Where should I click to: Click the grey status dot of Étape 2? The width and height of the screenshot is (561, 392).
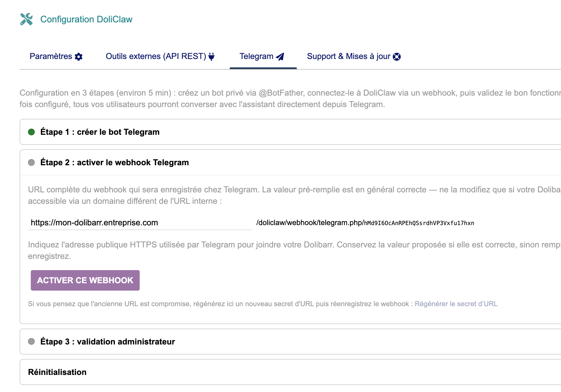(31, 162)
